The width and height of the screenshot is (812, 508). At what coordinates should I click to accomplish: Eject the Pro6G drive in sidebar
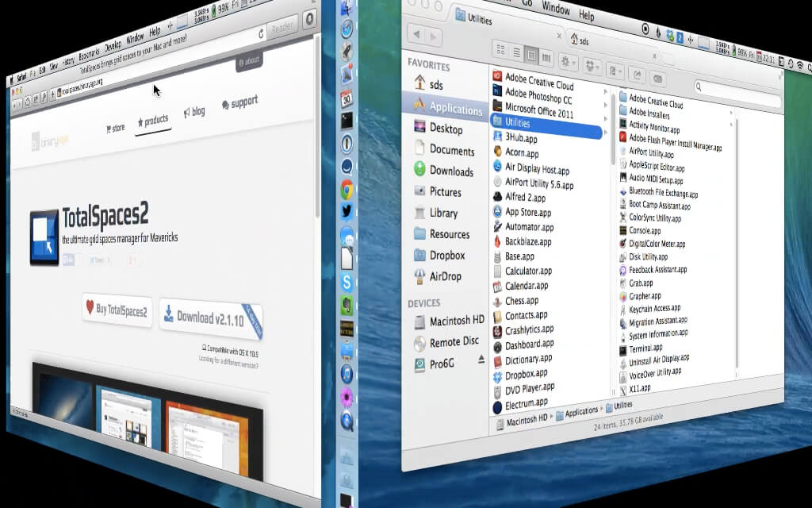point(481,360)
